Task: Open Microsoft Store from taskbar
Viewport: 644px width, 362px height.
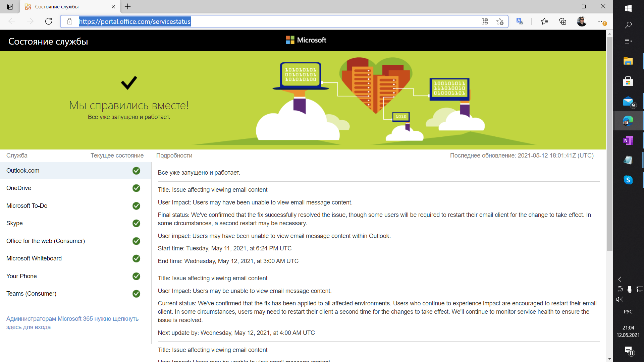Action: click(x=628, y=81)
